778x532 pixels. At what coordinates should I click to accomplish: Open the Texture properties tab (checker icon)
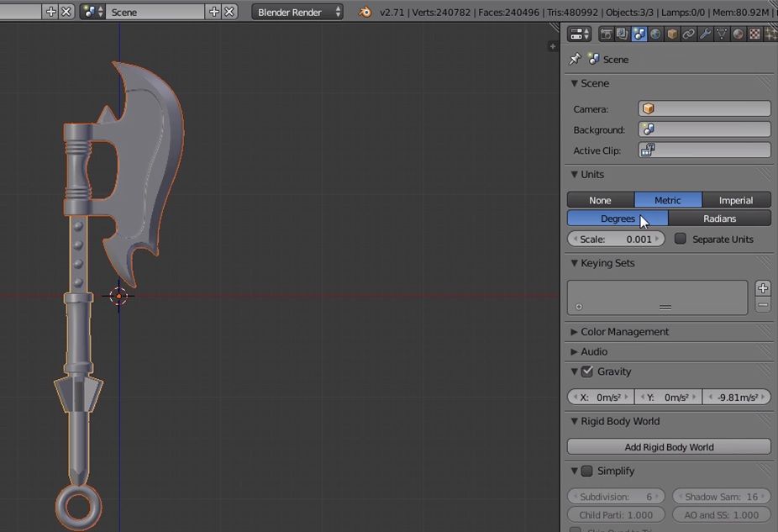(x=754, y=34)
